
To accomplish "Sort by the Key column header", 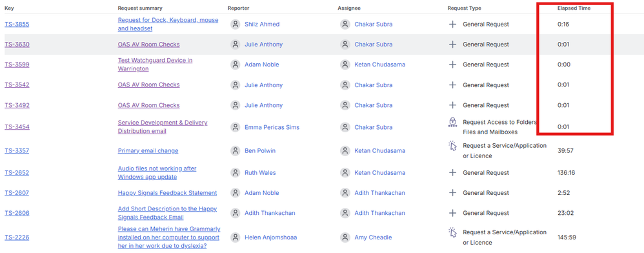I will tap(8, 8).
